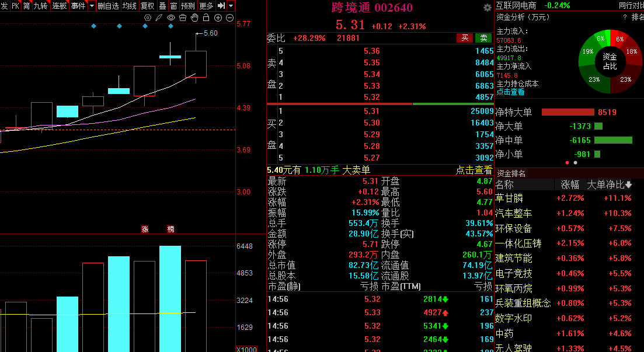The width and height of the screenshot is (644, 352).
Task: Click the 榜 red tag marker
Action: pos(171,229)
